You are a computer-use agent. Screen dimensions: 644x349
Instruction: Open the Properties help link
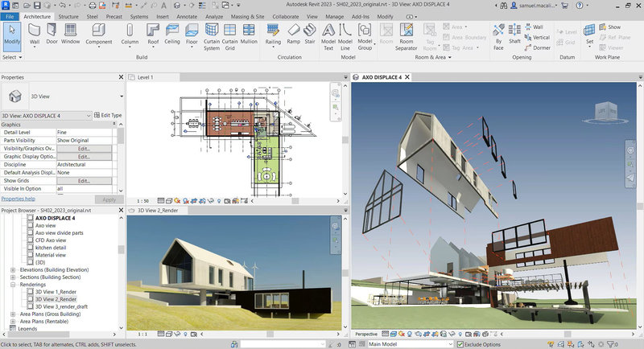click(x=18, y=199)
